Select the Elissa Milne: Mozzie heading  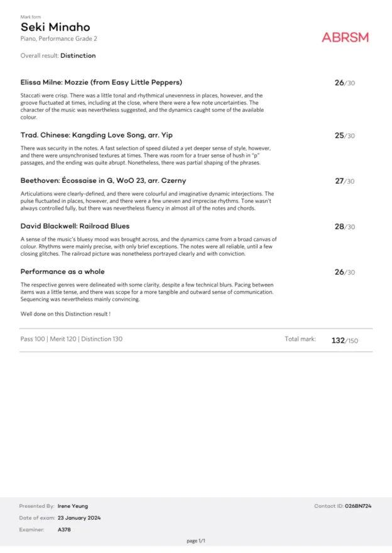tap(101, 82)
